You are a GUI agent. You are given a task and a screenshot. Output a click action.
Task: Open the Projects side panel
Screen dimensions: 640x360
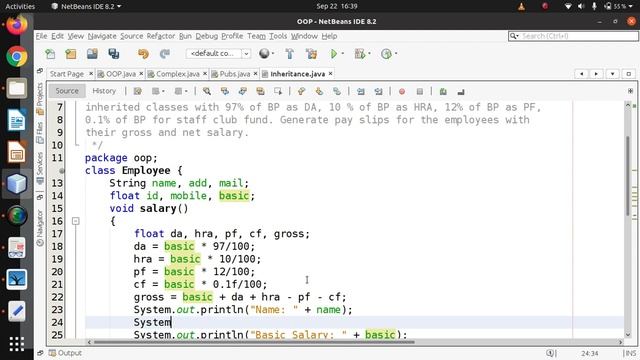point(40,98)
